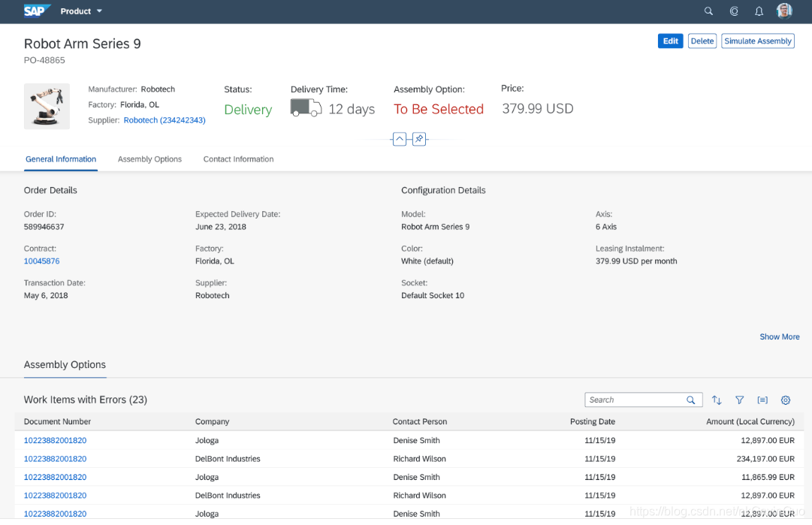Open the notifications bell
This screenshot has width=812, height=525.
click(x=759, y=11)
